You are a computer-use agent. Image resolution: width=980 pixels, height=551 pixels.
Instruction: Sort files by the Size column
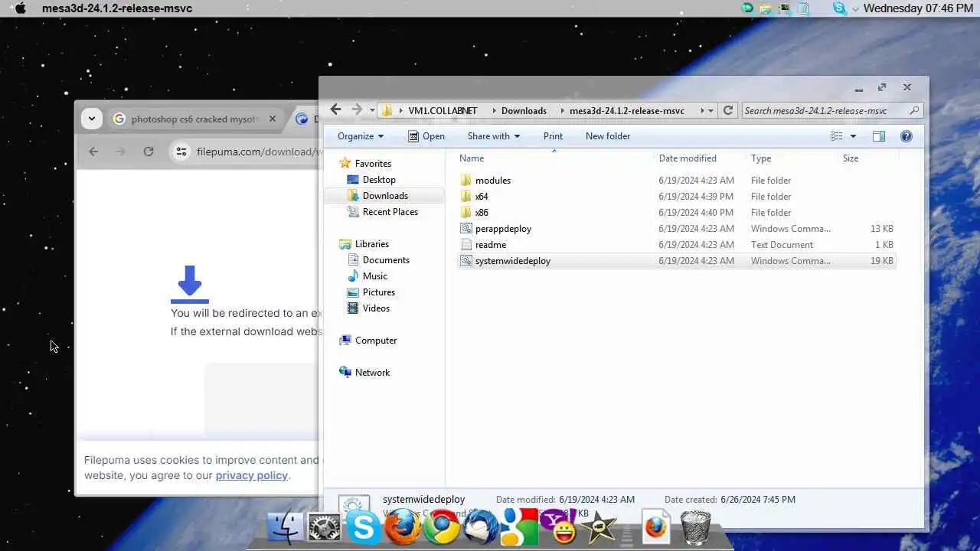point(851,158)
